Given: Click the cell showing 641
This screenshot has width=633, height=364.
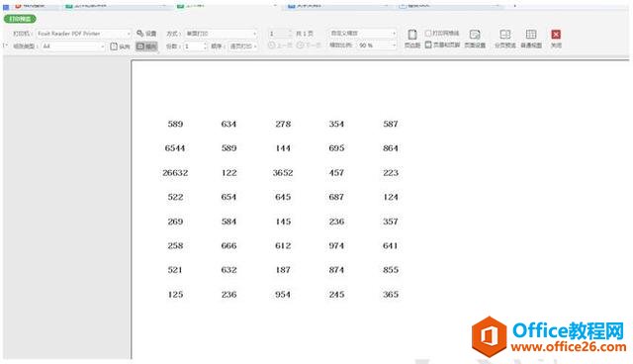Looking at the screenshot, I should point(391,245).
